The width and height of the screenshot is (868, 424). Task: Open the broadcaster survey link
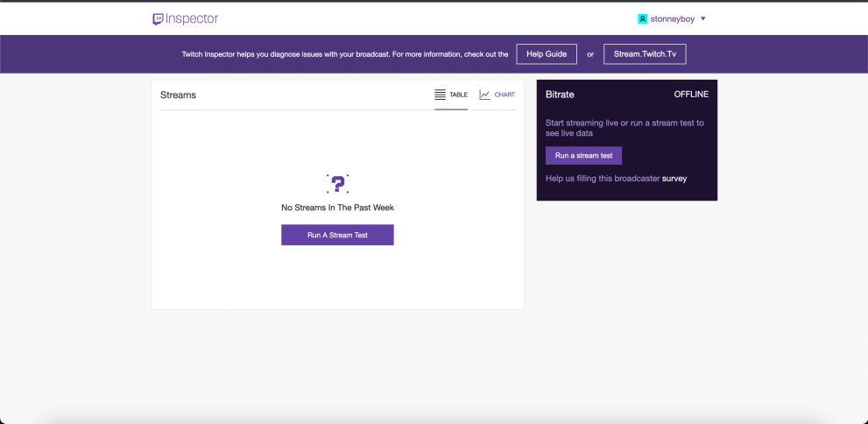(674, 179)
